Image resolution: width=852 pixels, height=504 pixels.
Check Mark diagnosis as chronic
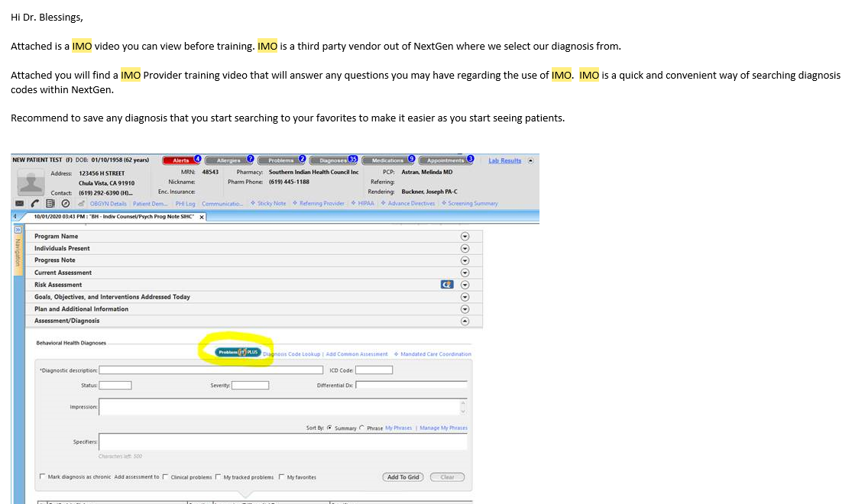click(42, 477)
